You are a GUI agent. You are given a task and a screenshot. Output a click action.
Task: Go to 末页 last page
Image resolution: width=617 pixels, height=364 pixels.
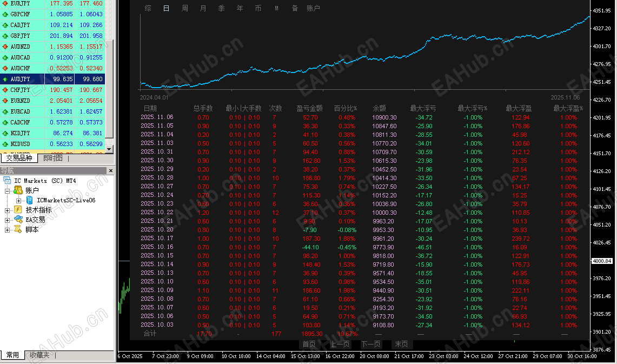coord(401,344)
